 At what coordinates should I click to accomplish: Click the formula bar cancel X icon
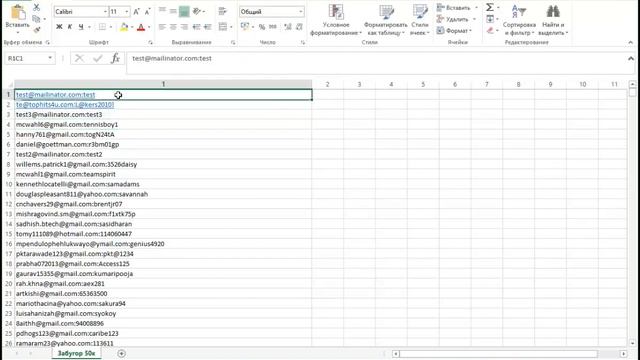coord(79,58)
